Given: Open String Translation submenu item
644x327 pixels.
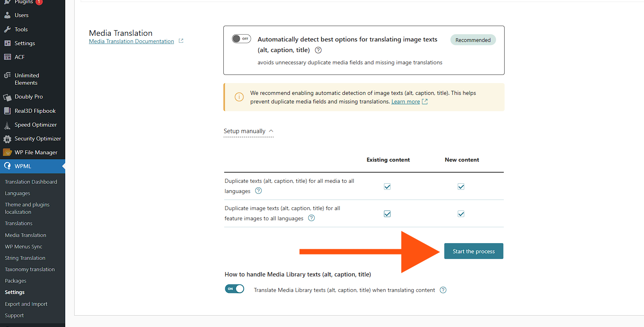Looking at the screenshot, I should (25, 258).
